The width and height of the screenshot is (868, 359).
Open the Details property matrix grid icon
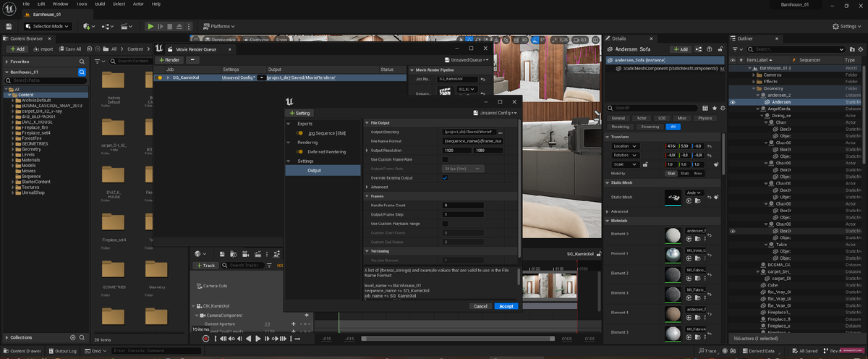coord(706,108)
